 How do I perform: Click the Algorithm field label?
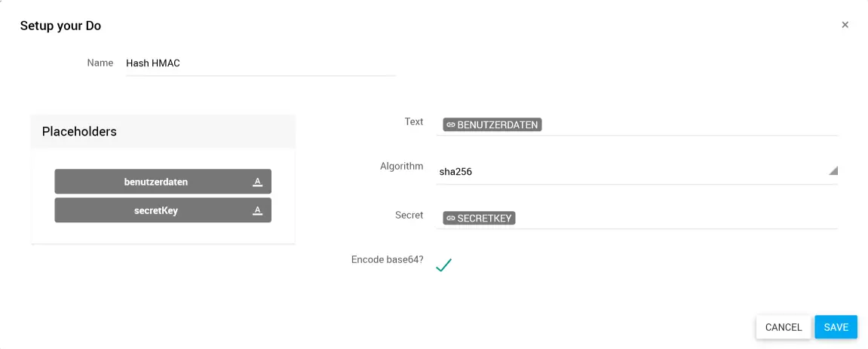click(401, 166)
